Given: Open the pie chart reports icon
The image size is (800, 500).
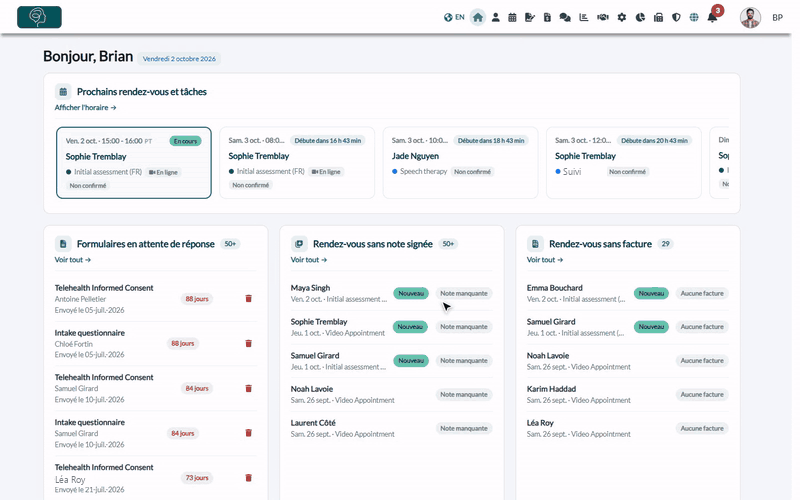Looking at the screenshot, I should [x=640, y=17].
